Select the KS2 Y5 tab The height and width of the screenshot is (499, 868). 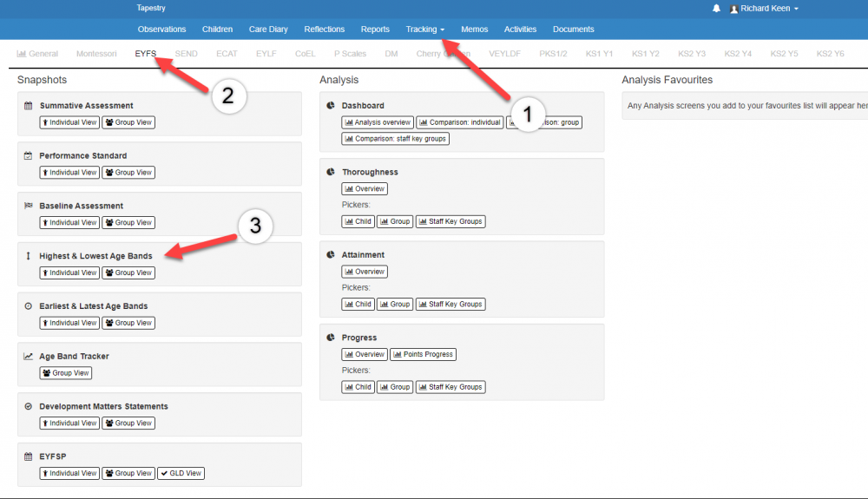point(784,54)
